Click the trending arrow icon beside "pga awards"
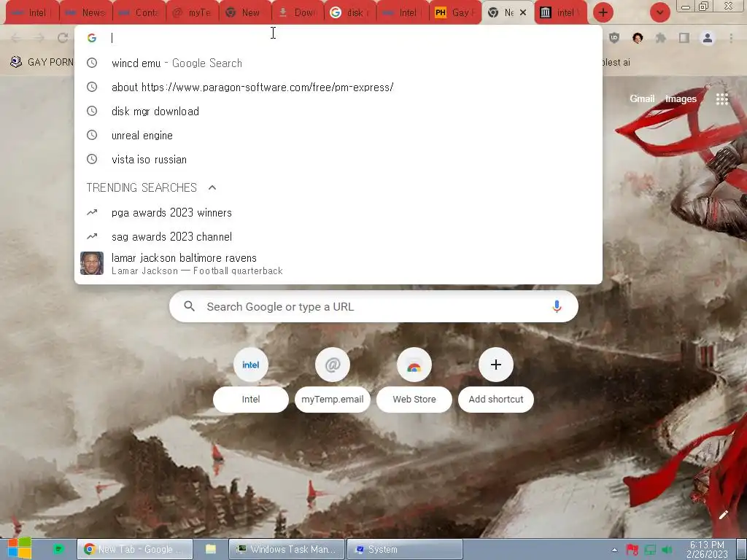 coord(92,212)
